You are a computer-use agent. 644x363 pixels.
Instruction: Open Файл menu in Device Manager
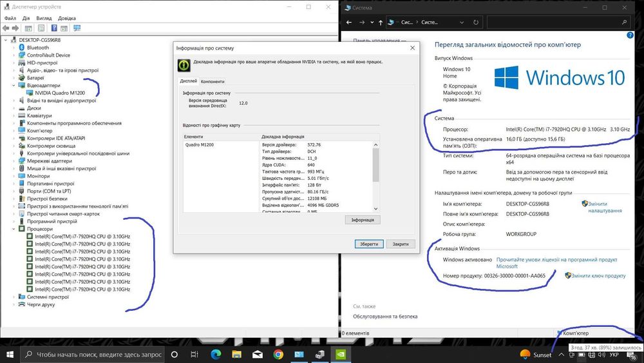tap(10, 18)
